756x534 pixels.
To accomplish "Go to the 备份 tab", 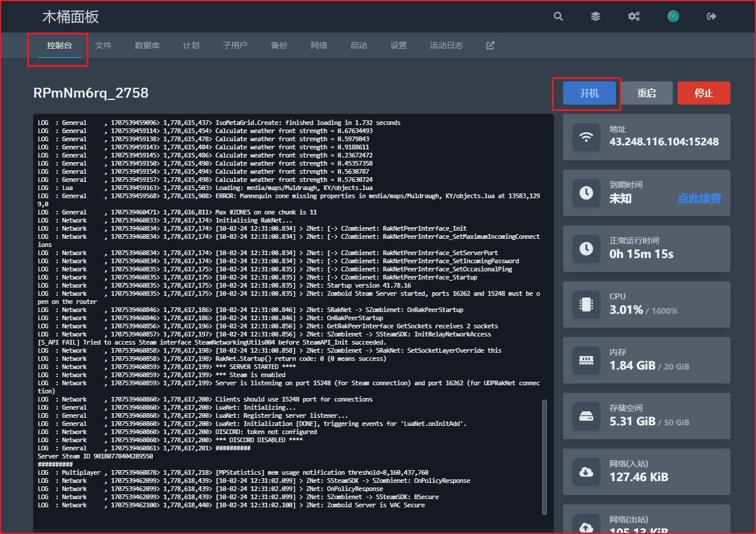I will [279, 45].
